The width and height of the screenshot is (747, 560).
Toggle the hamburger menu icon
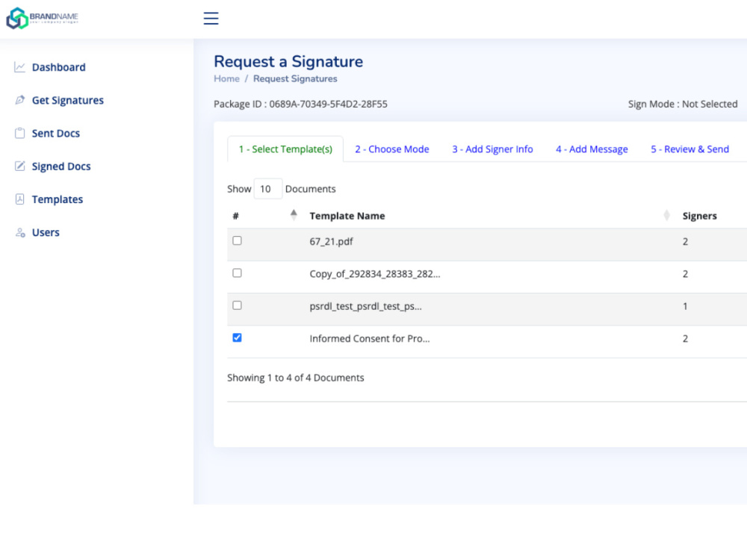click(x=211, y=18)
